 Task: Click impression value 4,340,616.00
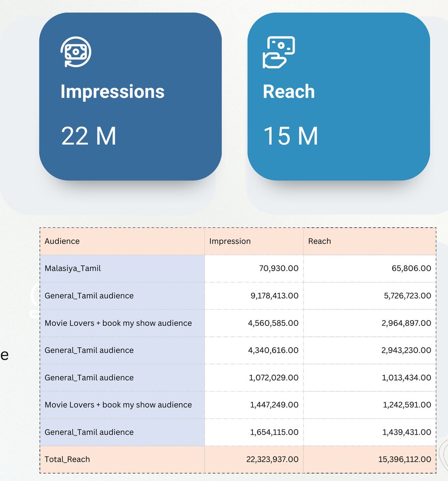tap(273, 350)
